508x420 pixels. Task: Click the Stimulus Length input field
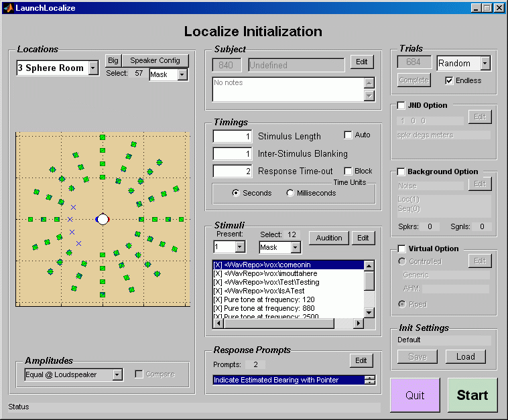pyautogui.click(x=233, y=137)
